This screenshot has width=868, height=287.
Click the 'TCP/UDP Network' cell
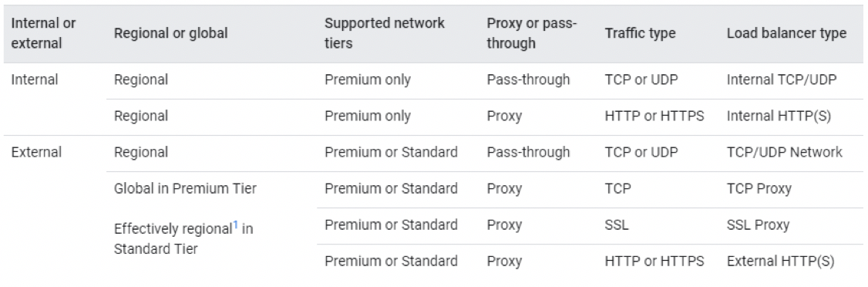click(785, 152)
